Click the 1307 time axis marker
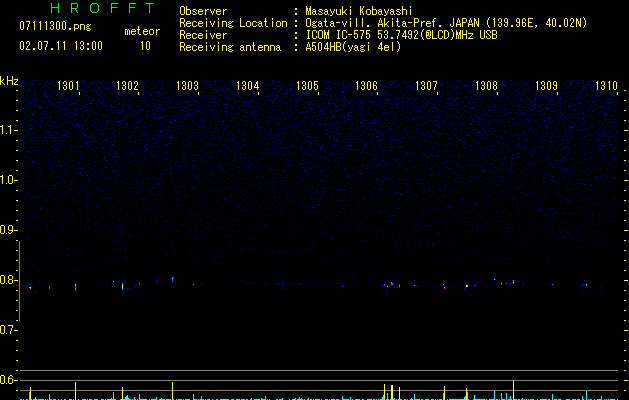 coord(426,86)
